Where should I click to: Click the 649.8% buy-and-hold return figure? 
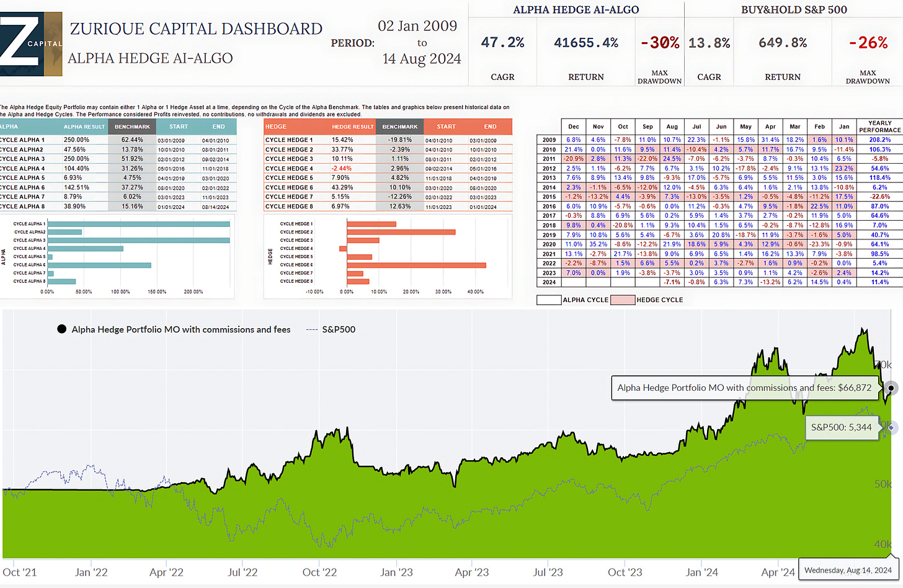783,43
